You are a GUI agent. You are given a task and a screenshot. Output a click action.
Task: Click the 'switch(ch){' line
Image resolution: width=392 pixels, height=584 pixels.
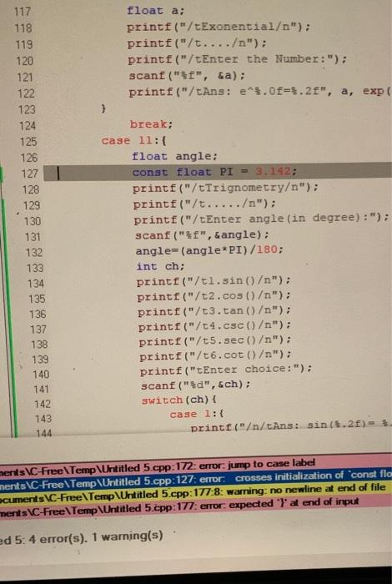click(179, 400)
